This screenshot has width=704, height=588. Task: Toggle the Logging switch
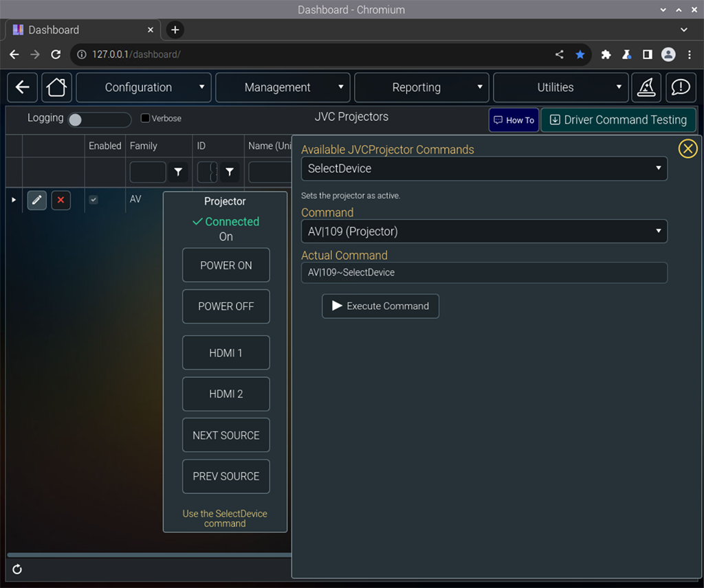(x=99, y=120)
